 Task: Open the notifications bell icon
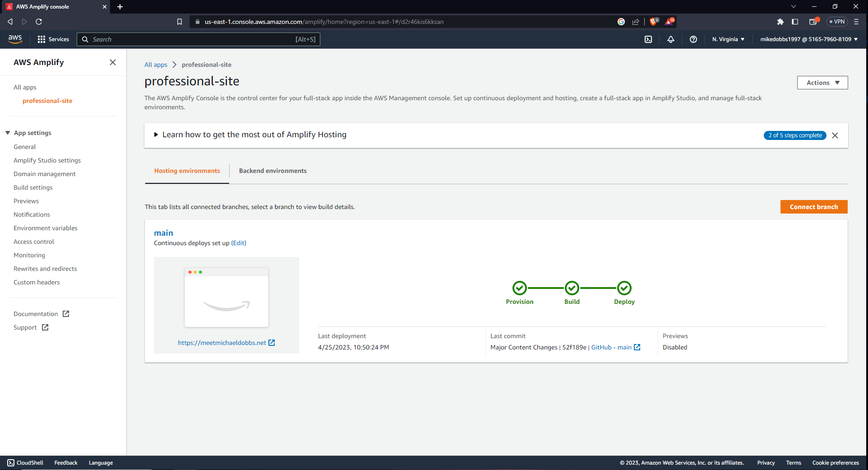pos(671,39)
